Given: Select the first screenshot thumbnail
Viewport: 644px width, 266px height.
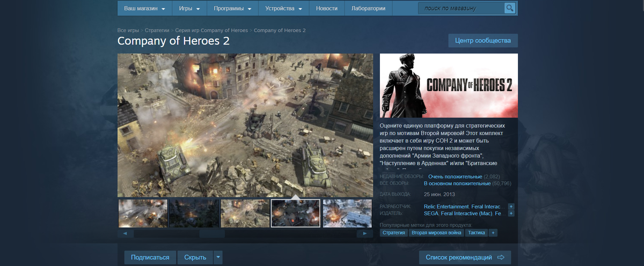Looking at the screenshot, I should (x=143, y=213).
